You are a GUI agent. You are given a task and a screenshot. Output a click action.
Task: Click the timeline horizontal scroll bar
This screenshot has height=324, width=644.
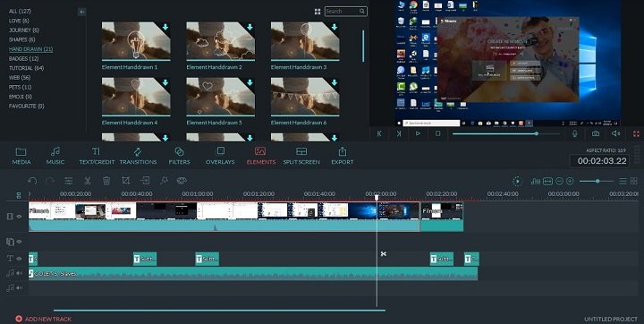[x=219, y=311]
